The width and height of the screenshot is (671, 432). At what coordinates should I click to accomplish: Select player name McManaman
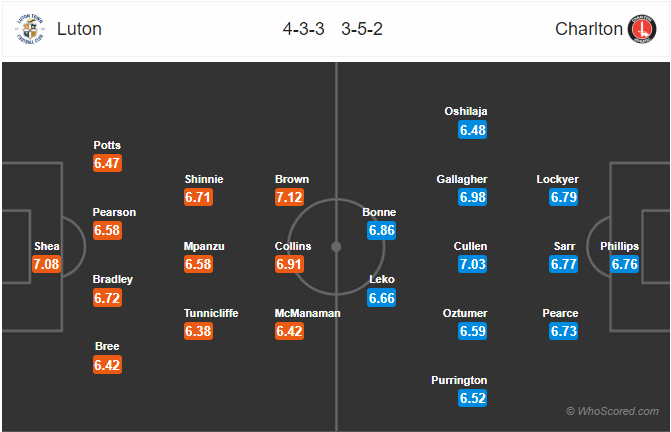[x=308, y=313]
